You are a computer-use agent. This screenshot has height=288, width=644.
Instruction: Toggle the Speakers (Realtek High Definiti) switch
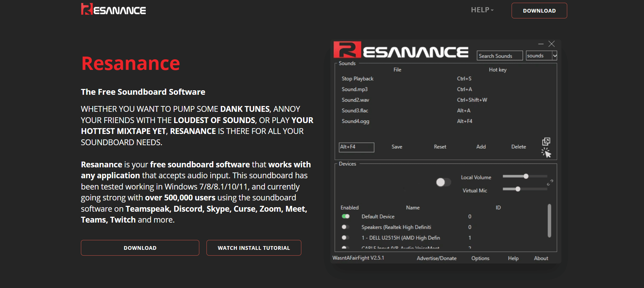(x=345, y=227)
